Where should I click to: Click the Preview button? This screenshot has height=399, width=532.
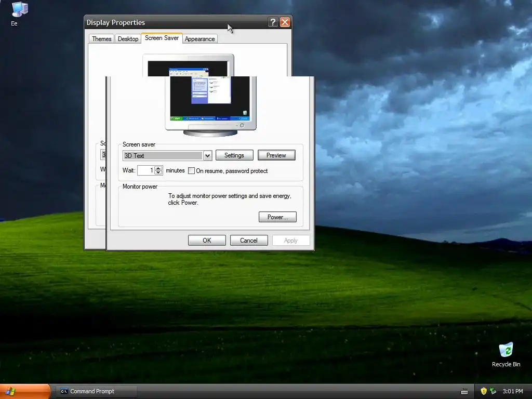coord(276,155)
